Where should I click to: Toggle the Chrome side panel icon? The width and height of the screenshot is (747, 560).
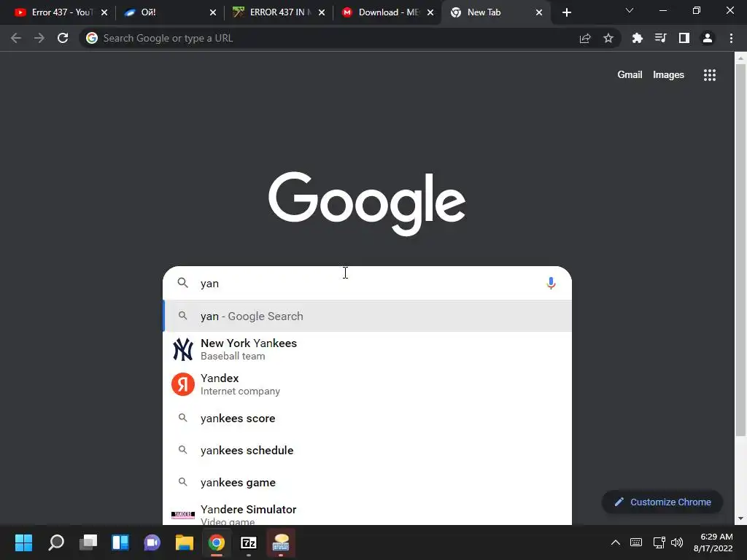pyautogui.click(x=684, y=38)
